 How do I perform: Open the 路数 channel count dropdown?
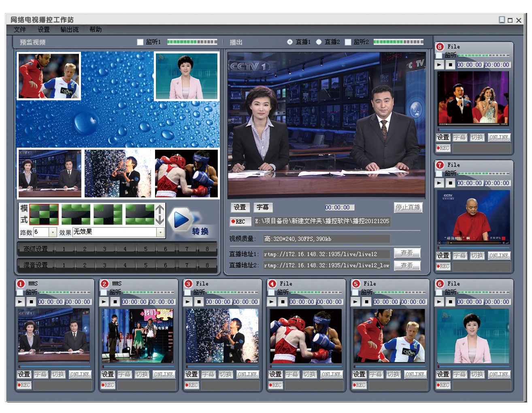click(53, 232)
